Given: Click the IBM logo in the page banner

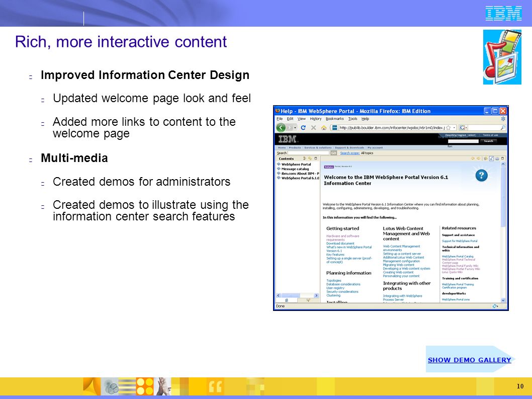Looking at the screenshot, I should click(288, 139).
